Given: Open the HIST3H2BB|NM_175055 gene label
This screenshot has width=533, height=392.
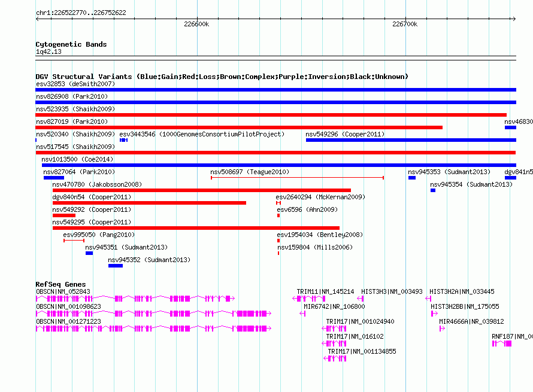Looking at the screenshot, I should [x=465, y=307].
